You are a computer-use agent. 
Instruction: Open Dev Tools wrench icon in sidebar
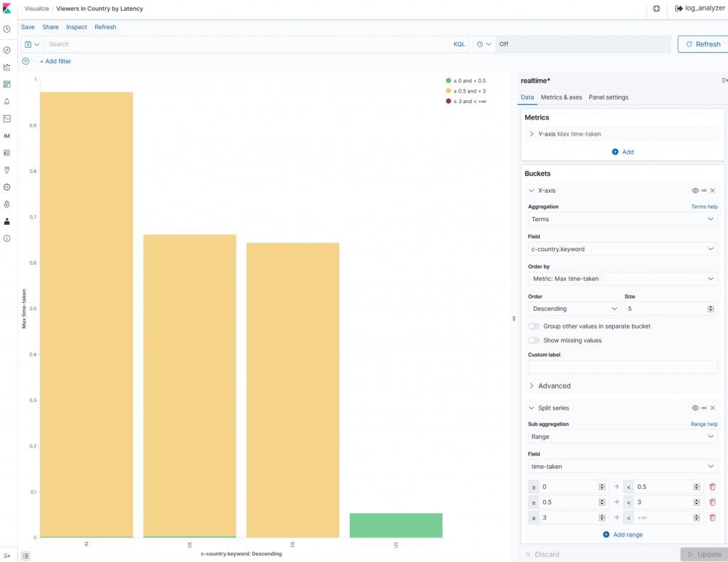tap(7, 170)
